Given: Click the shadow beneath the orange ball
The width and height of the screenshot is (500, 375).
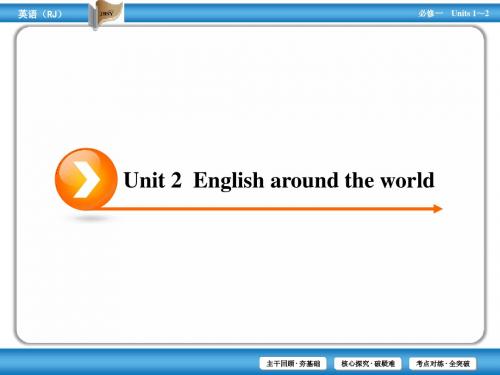Looking at the screenshot, I should pyautogui.click(x=87, y=218).
